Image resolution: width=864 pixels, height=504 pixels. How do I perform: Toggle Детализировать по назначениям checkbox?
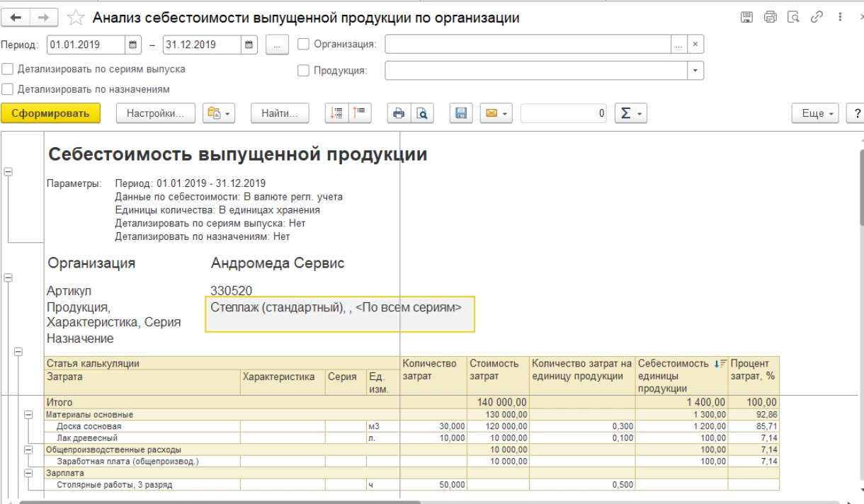tap(7, 89)
